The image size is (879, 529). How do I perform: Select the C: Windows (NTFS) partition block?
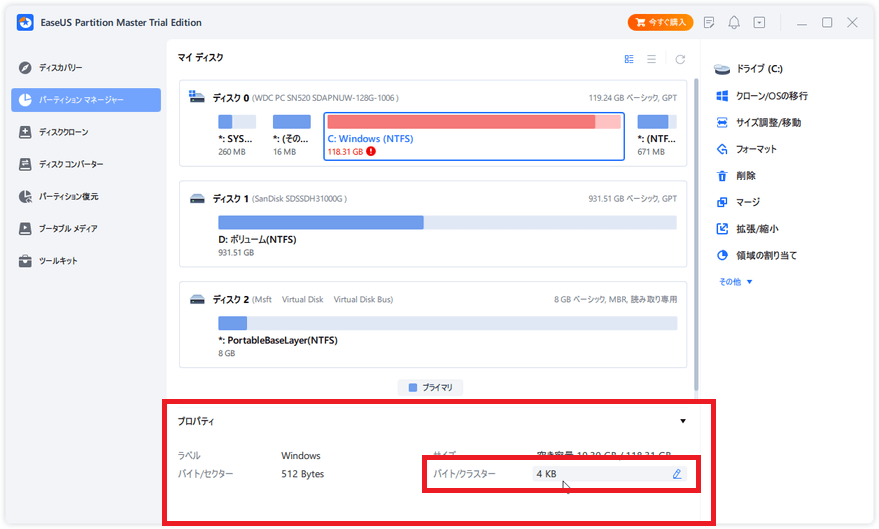click(x=474, y=135)
